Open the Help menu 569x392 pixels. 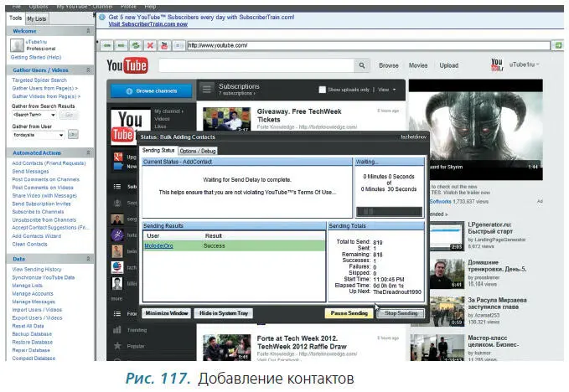pos(150,7)
